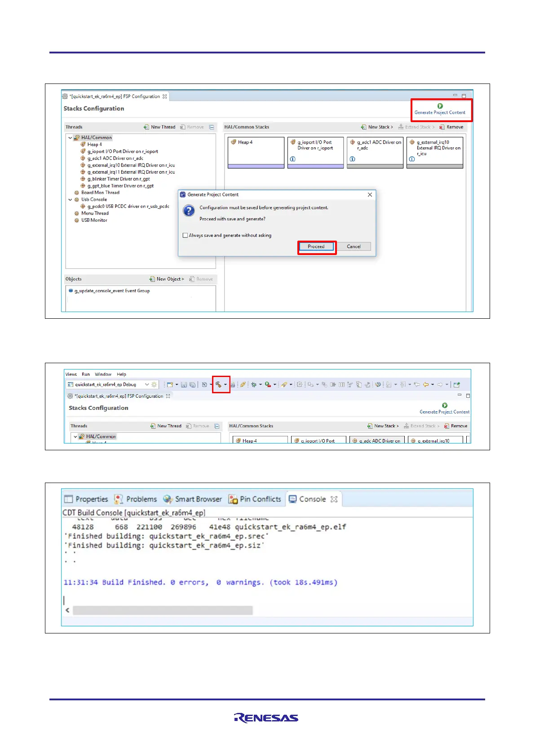This screenshot has width=535, height=756.
Task: Click the collapse-all icon in the Threads panel of the dialog figure
Action: coord(212,127)
